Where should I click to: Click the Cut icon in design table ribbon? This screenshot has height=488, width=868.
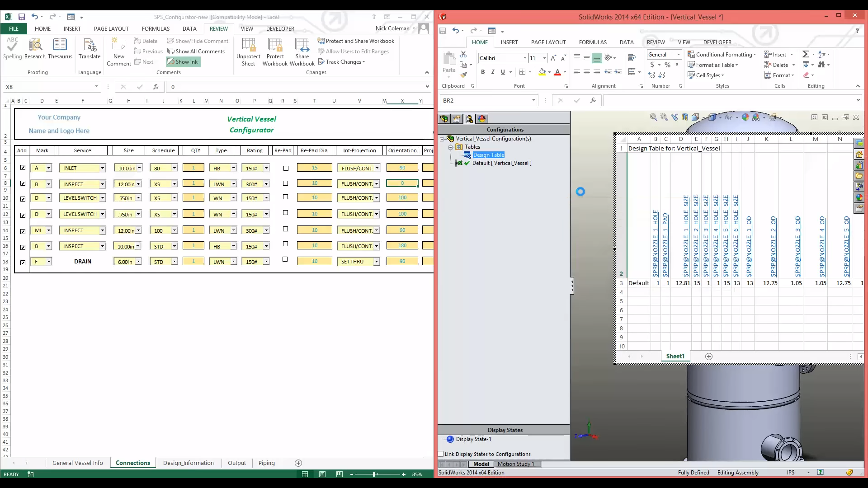[463, 54]
